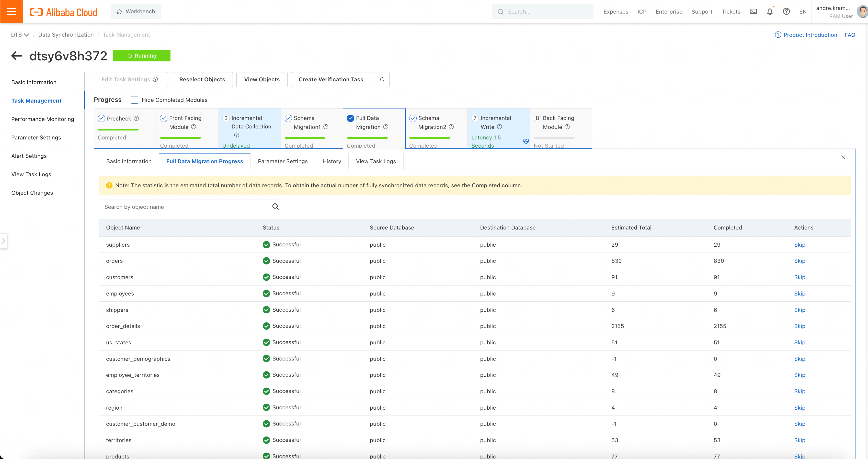Click help icon next to Edit Task Settings
This screenshot has width=868, height=459.
(155, 80)
